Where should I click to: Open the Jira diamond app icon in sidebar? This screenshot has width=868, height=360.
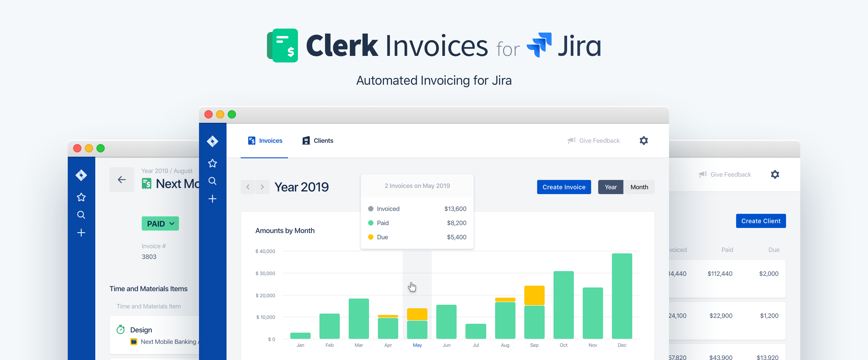213,141
